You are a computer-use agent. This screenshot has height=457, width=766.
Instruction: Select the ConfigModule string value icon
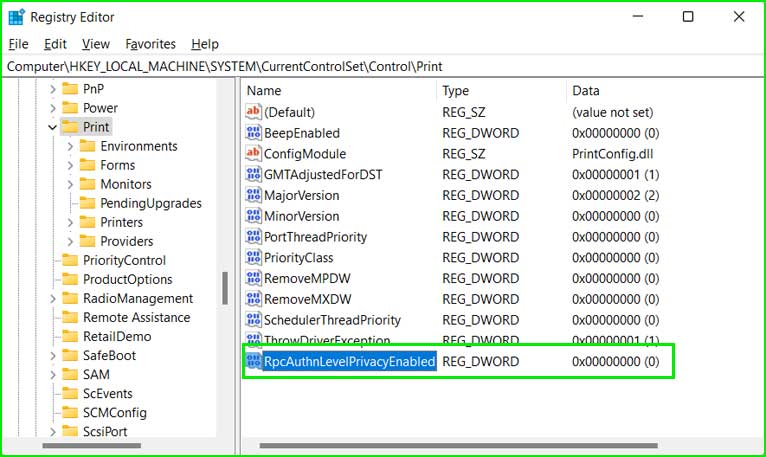point(253,153)
